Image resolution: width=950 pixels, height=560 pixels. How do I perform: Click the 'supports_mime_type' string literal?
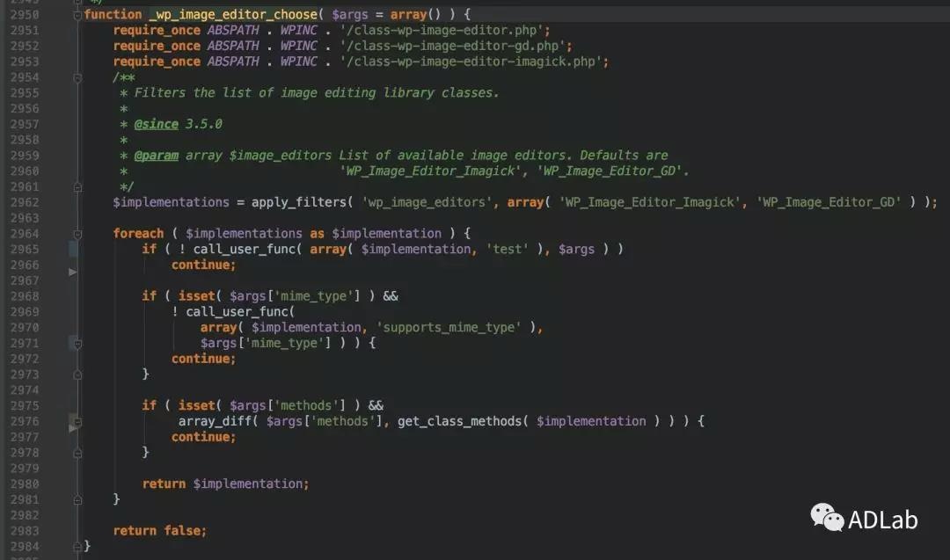pyautogui.click(x=449, y=327)
